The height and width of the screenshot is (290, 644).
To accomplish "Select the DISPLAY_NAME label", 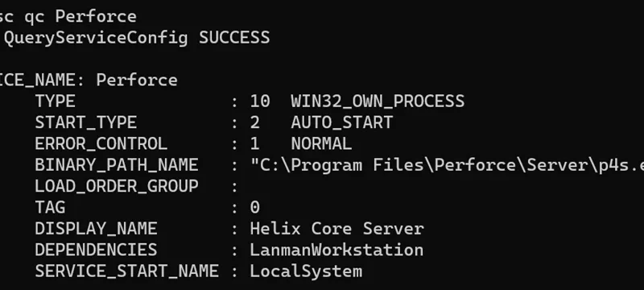I will (x=96, y=229).
